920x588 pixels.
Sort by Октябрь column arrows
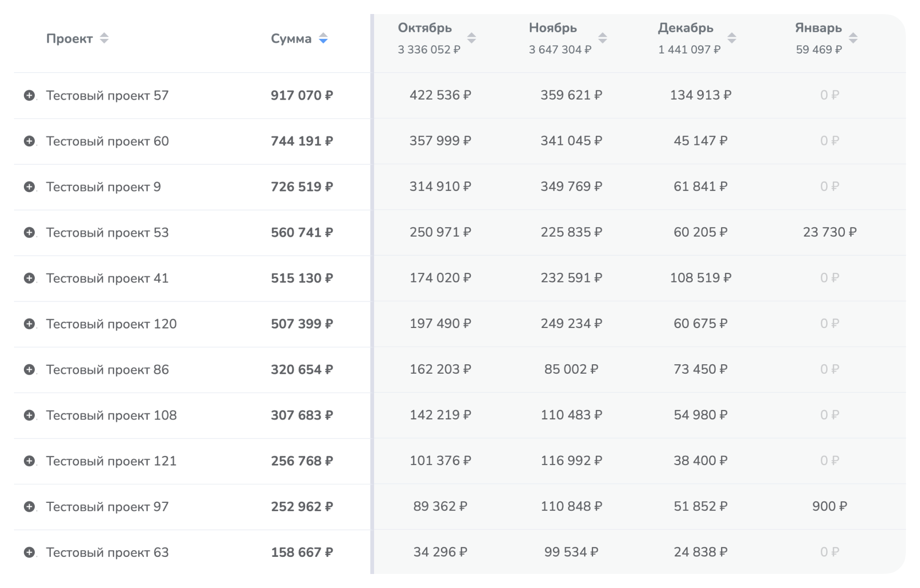click(471, 38)
